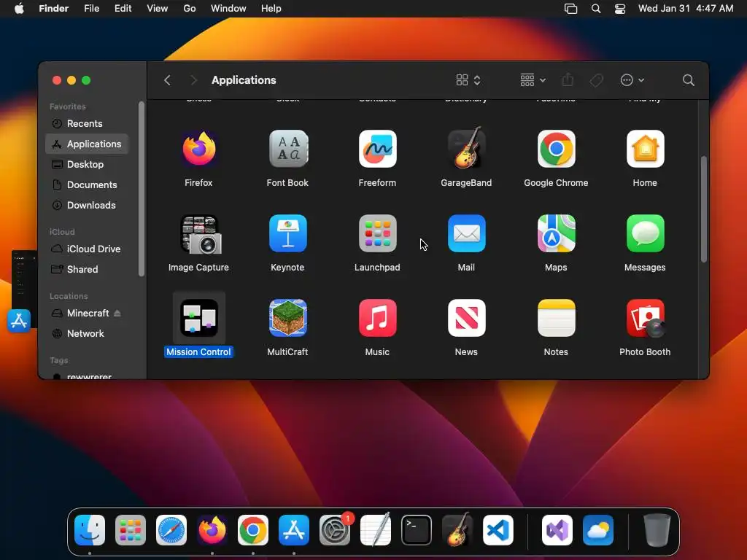The image size is (747, 560).
Task: Open the Window menu
Action: pos(228,8)
